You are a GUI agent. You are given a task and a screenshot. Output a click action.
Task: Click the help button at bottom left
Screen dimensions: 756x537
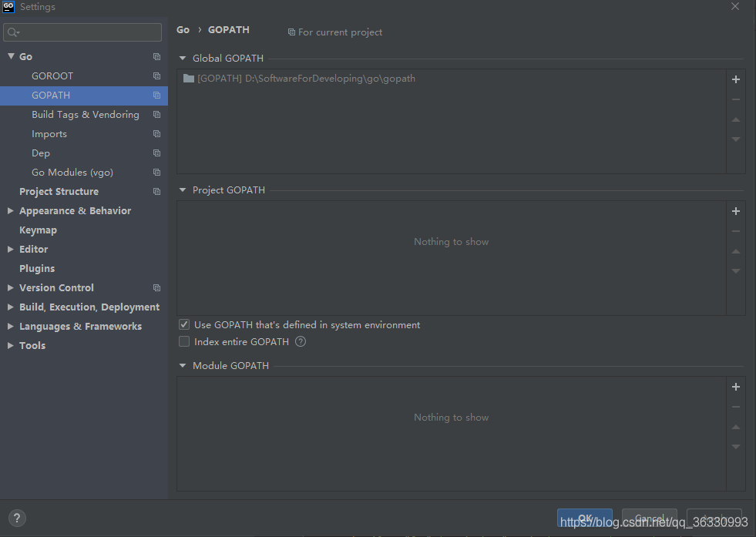click(x=17, y=519)
